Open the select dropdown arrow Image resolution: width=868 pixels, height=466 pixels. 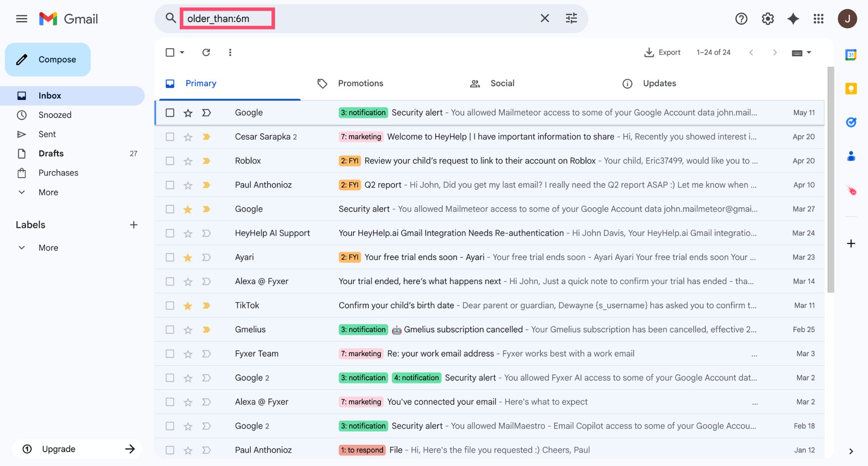tap(182, 52)
